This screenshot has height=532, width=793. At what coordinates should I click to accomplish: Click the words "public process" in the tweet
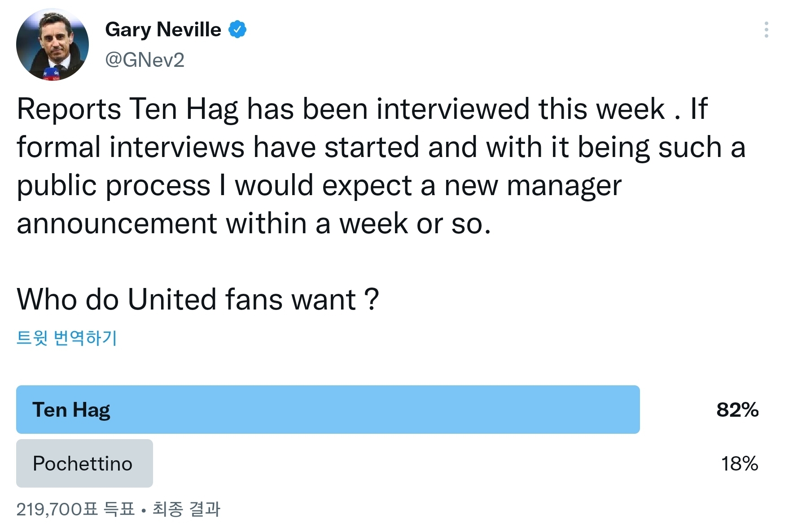coord(114,185)
